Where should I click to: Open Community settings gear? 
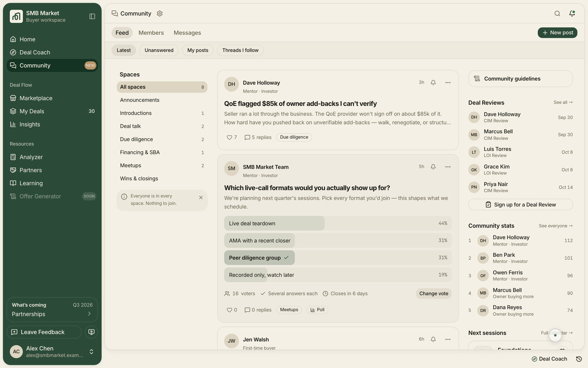[160, 13]
